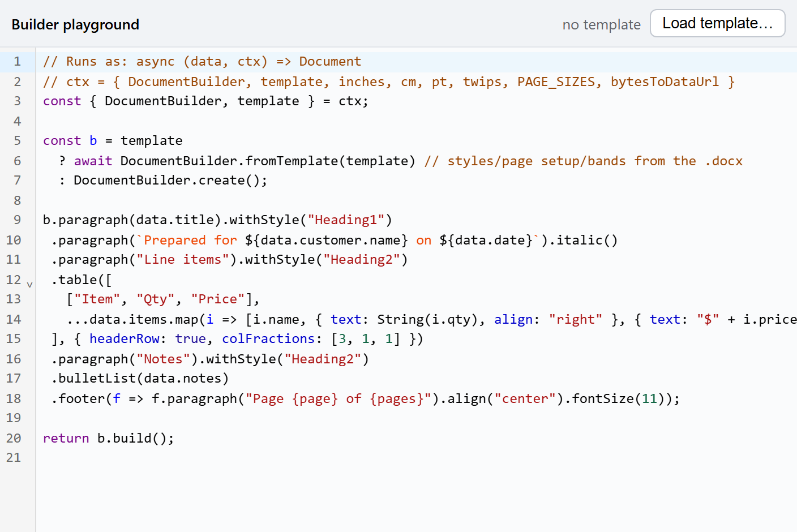Image resolution: width=797 pixels, height=532 pixels.
Task: Click the "Notes" string on line 16
Action: point(164,359)
